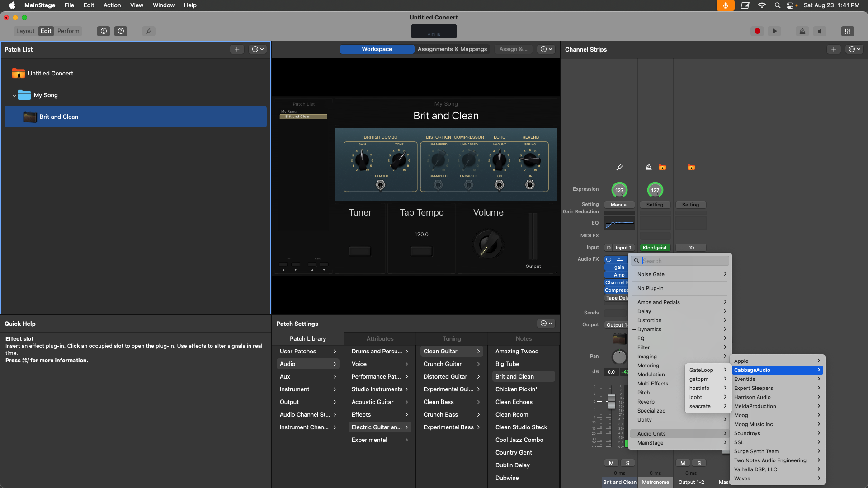The width and height of the screenshot is (868, 488).
Task: Click the Audio FX slot power icon
Action: tap(609, 259)
